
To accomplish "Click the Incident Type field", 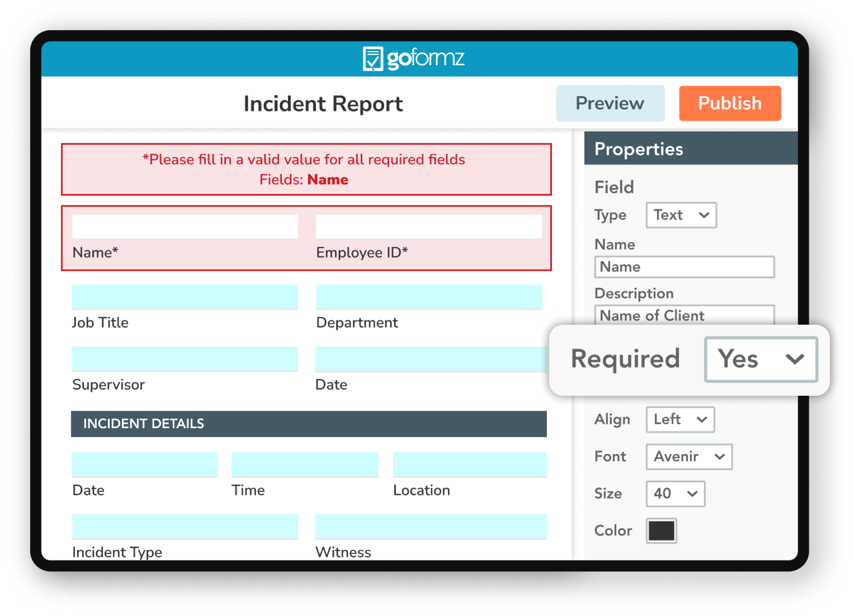I will click(x=185, y=527).
